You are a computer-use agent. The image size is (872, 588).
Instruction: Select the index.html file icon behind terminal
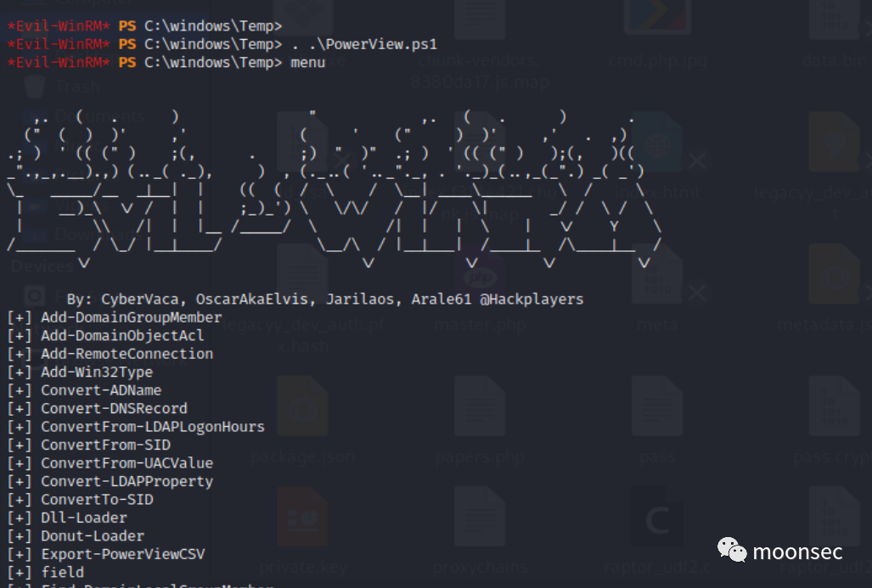tap(657, 142)
